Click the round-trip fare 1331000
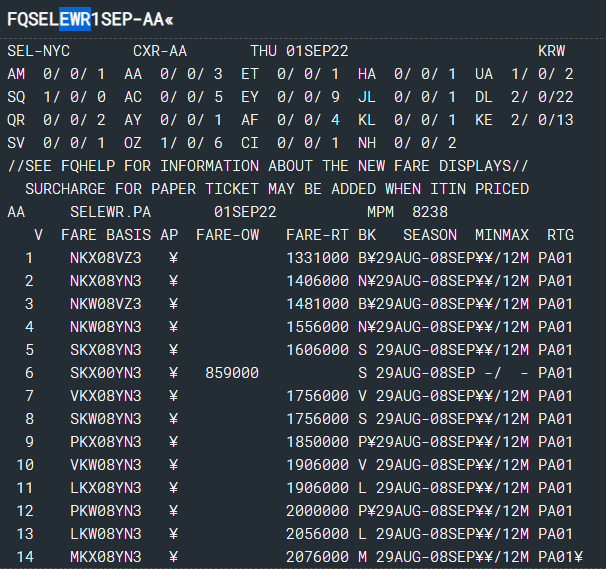The width and height of the screenshot is (606, 569). click(x=317, y=258)
